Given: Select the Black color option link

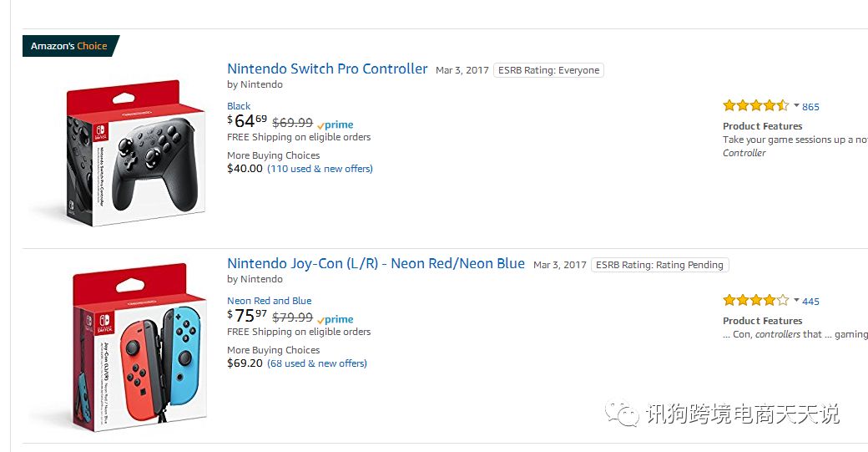Looking at the screenshot, I should coord(239,106).
